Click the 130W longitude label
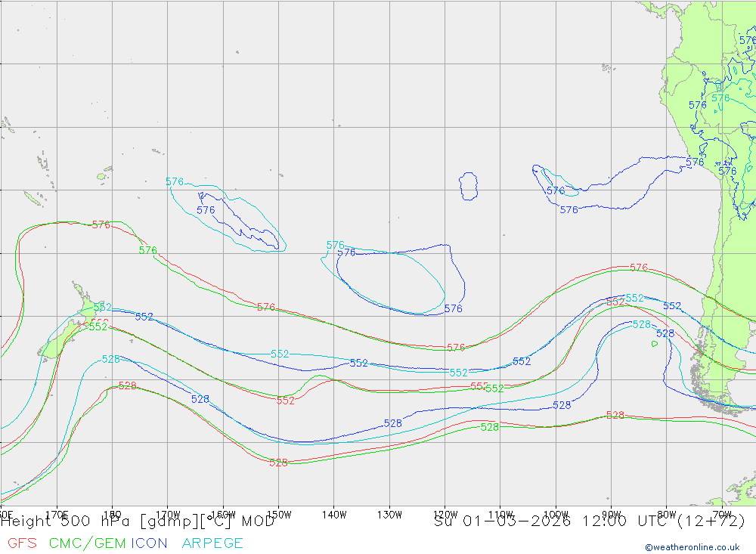 [389, 515]
